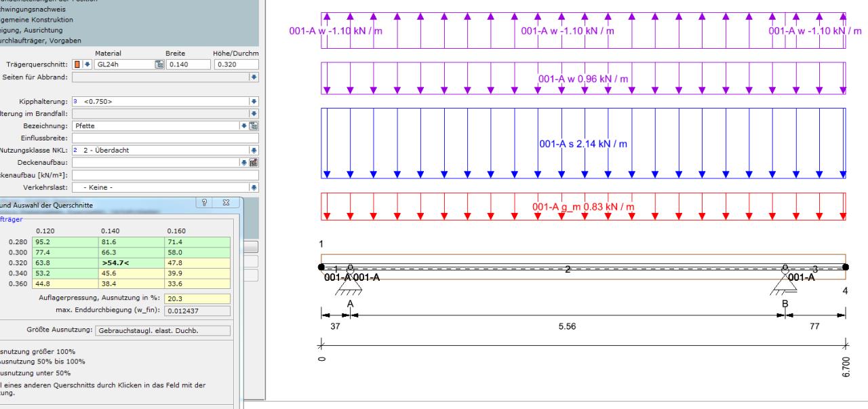
Task: Click the wind load label 001-A w 0.96 kN/m
Action: [583, 79]
